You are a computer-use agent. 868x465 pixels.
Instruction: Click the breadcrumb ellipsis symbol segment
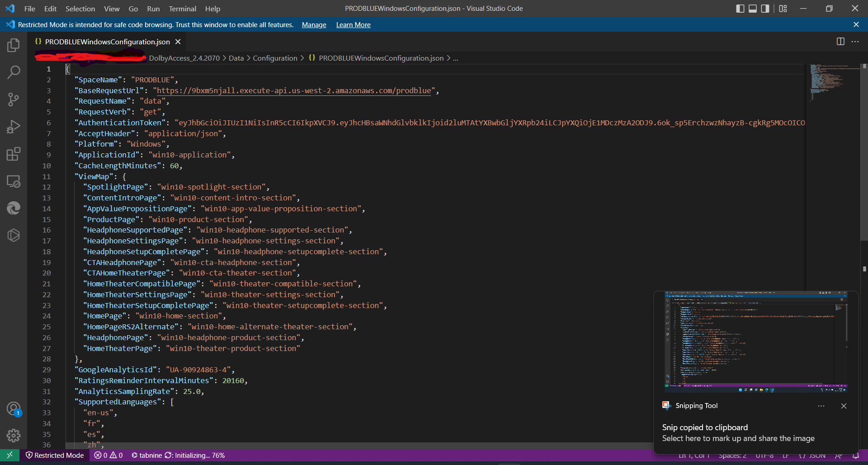[456, 58]
